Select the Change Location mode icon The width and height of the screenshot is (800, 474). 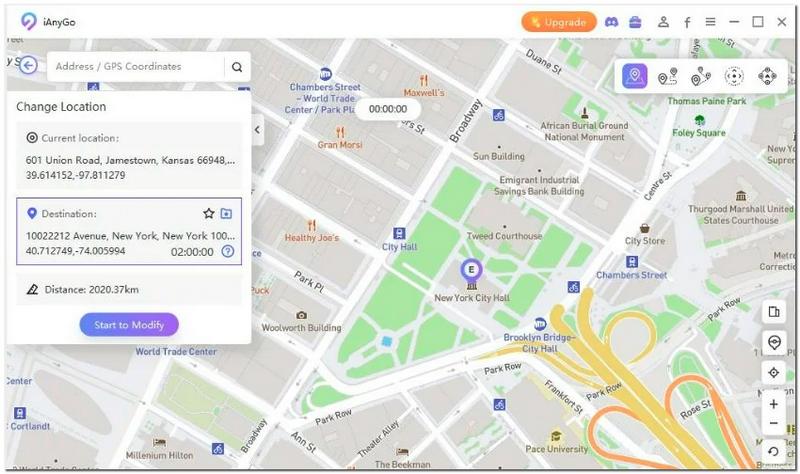[x=634, y=77]
